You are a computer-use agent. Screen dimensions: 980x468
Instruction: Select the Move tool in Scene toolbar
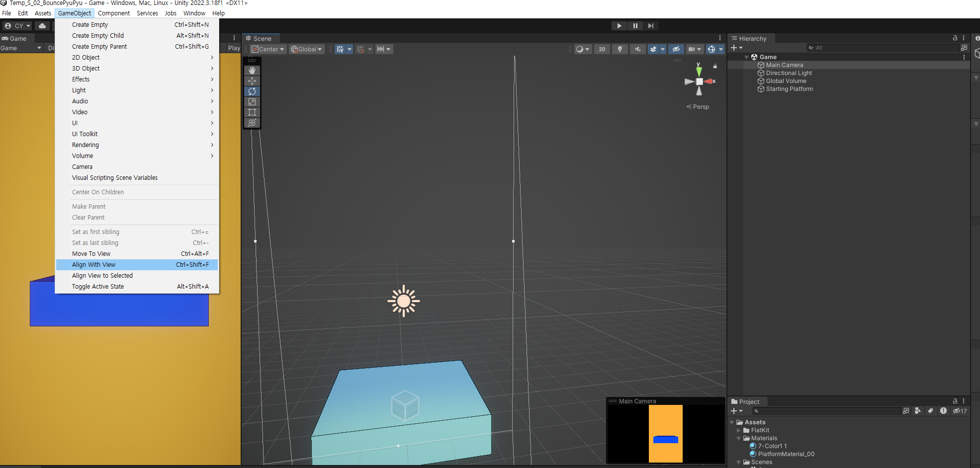point(252,81)
